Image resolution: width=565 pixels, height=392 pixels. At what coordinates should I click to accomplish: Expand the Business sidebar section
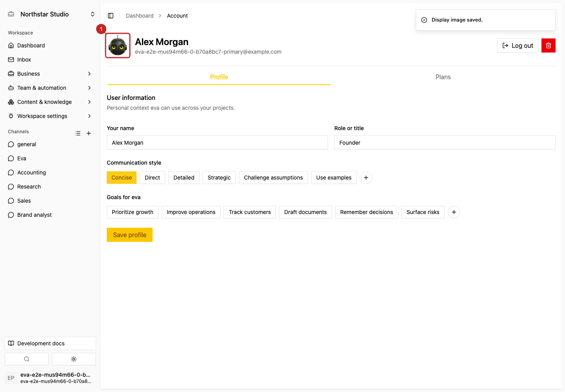pyautogui.click(x=50, y=74)
